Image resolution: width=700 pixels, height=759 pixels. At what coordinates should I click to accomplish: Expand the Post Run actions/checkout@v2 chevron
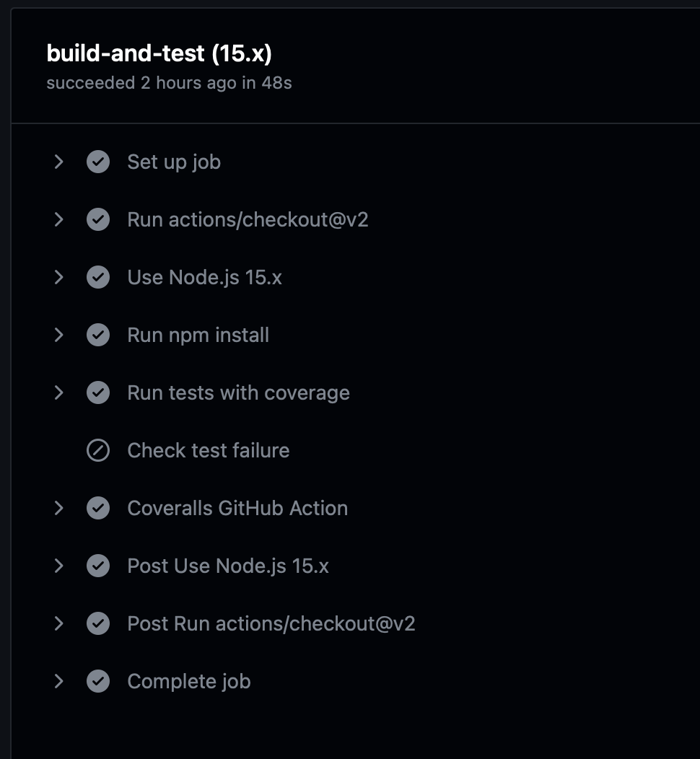pyautogui.click(x=59, y=623)
